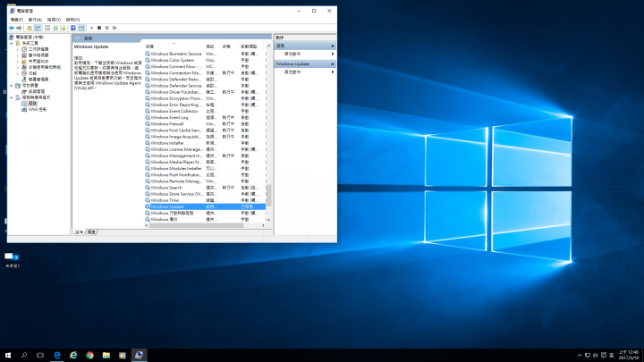The height and width of the screenshot is (362, 644).
Task: Click the Event Viewer tree icon
Action: [24, 55]
